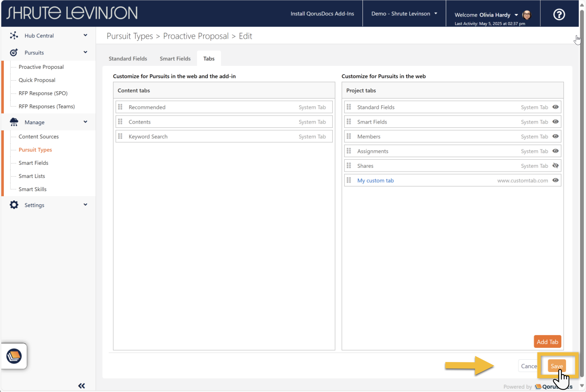Image resolution: width=586 pixels, height=392 pixels.
Task: Show the hidden Shares project tab
Action: click(555, 165)
